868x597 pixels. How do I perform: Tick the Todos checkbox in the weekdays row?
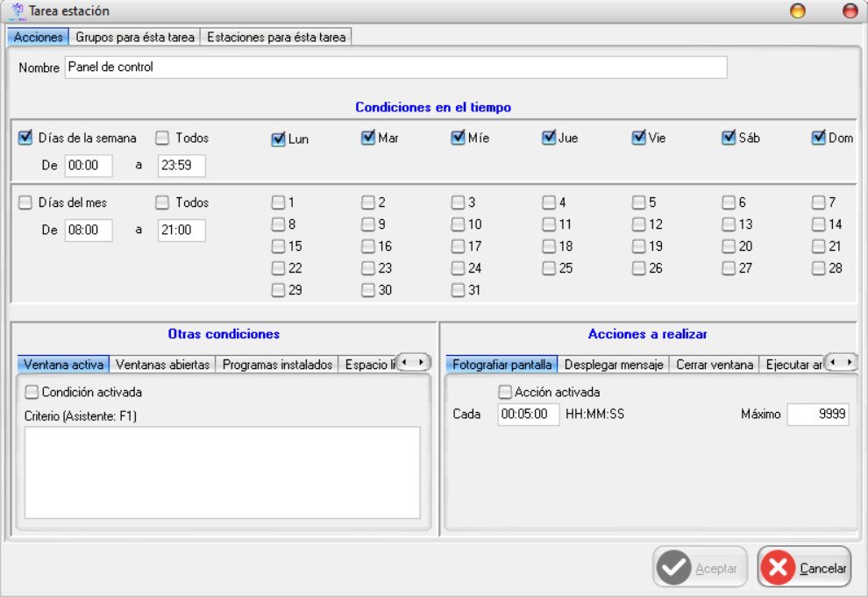(x=161, y=138)
